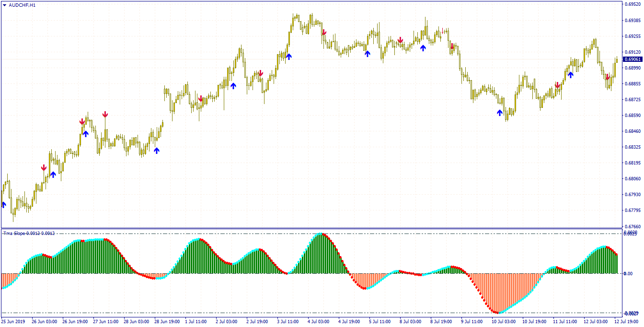Image resolution: width=644 pixels, height=327 pixels.
Task: Click the 12 Jul 03:00 time label
Action: click(596, 322)
